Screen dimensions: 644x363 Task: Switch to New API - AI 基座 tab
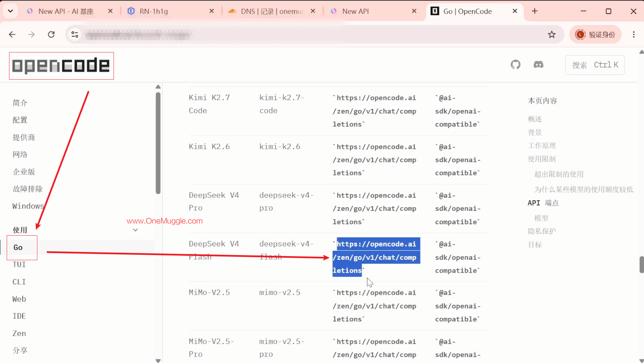click(x=70, y=11)
